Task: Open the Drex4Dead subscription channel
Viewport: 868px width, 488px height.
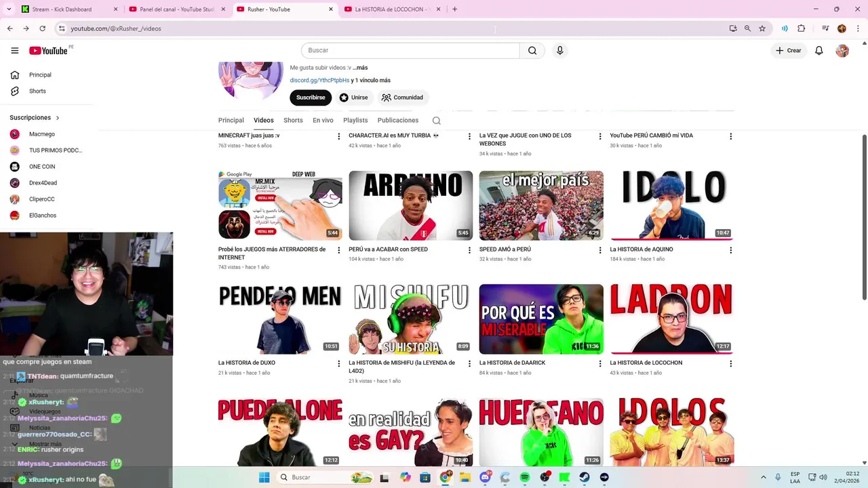Action: click(42, 183)
